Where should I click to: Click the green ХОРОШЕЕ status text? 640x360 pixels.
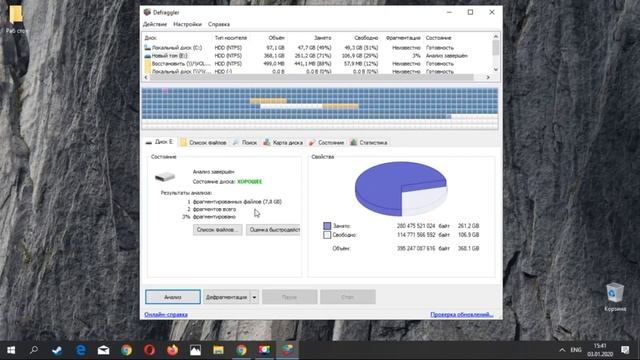(x=249, y=182)
